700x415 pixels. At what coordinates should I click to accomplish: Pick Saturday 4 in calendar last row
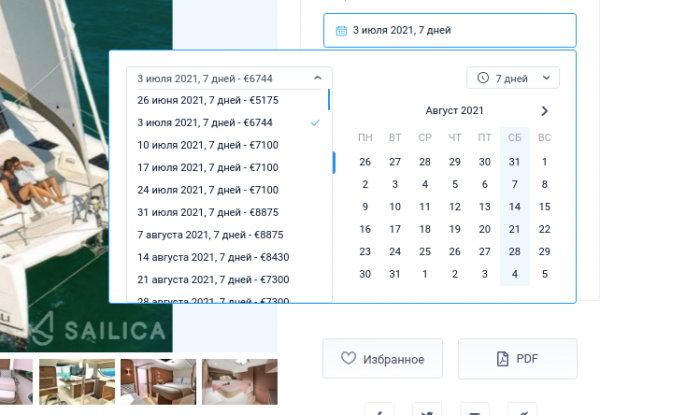click(x=514, y=274)
